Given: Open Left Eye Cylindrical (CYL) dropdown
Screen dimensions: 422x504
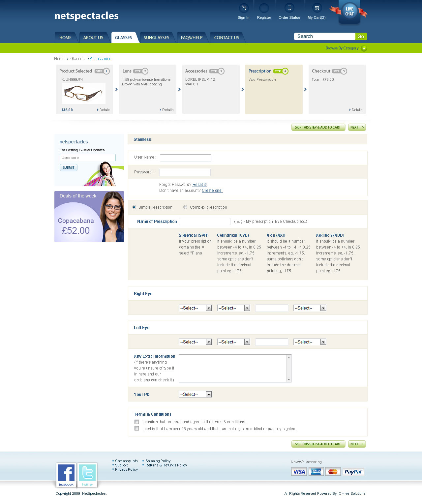Looking at the screenshot, I should (x=233, y=342).
